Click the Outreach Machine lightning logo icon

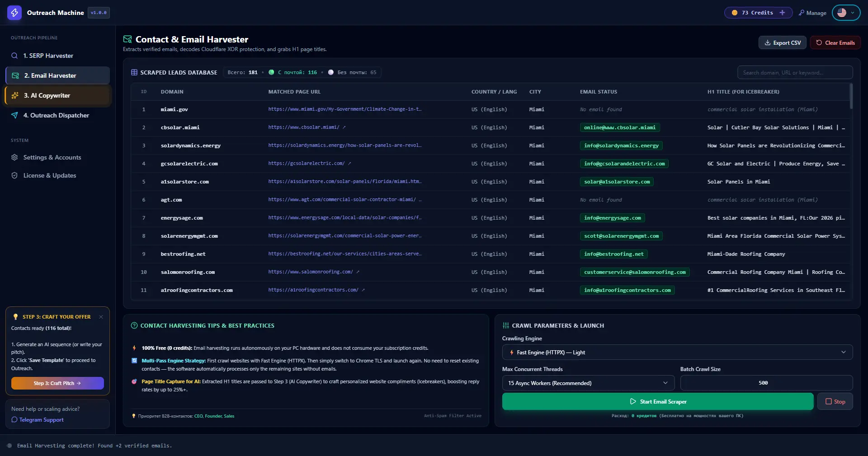pyautogui.click(x=14, y=13)
